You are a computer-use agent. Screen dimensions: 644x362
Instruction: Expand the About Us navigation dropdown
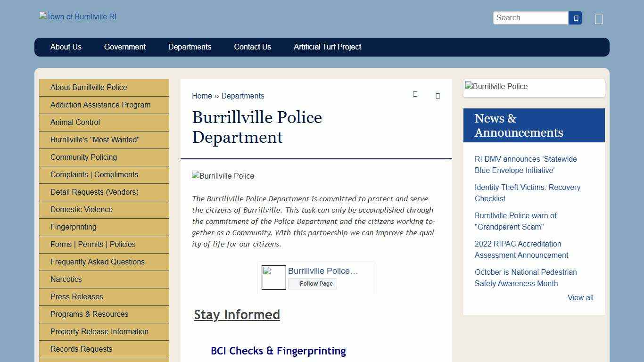click(x=66, y=47)
